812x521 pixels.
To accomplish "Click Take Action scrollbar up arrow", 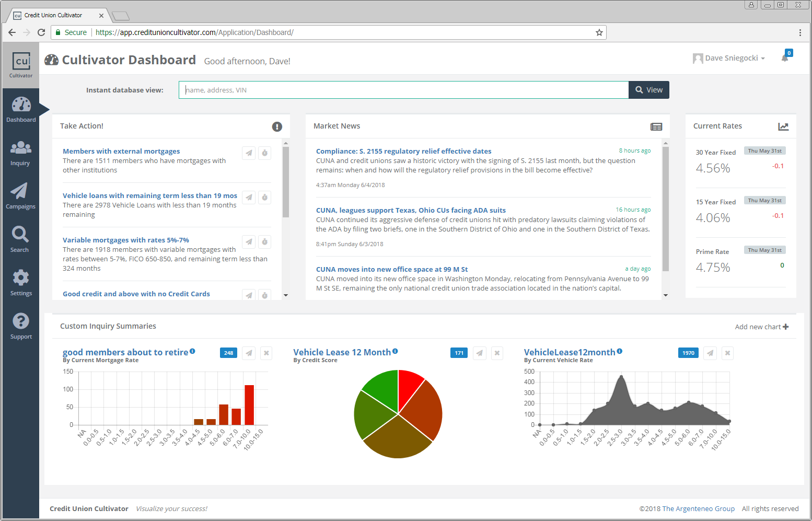I will (286, 143).
